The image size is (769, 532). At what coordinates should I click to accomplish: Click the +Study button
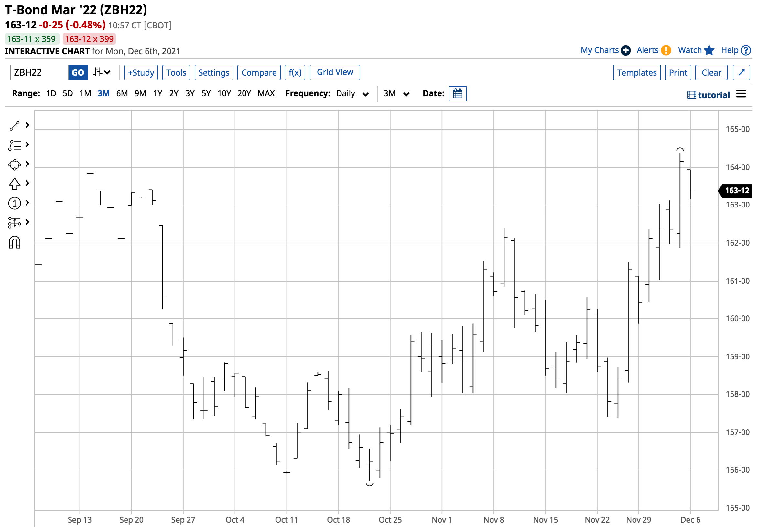point(141,72)
